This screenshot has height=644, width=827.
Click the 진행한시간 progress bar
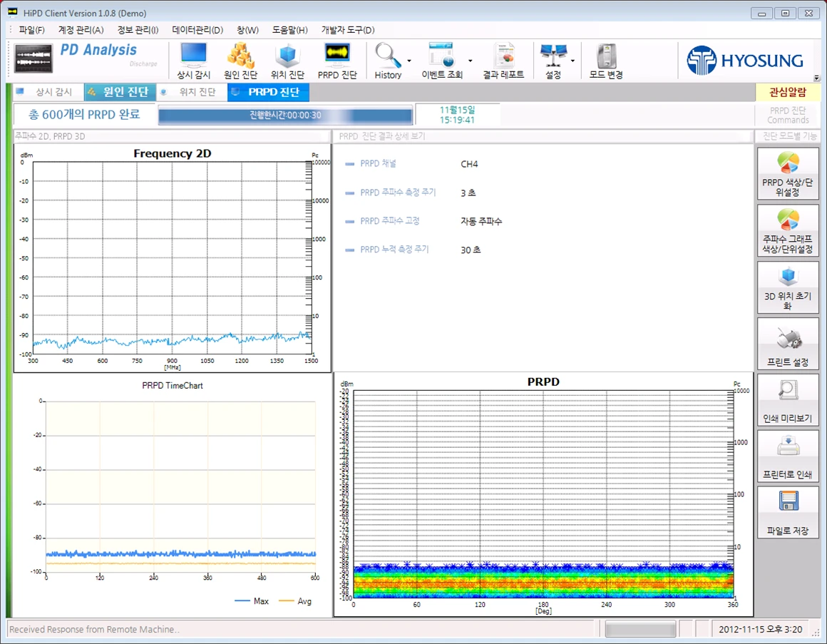(x=285, y=115)
